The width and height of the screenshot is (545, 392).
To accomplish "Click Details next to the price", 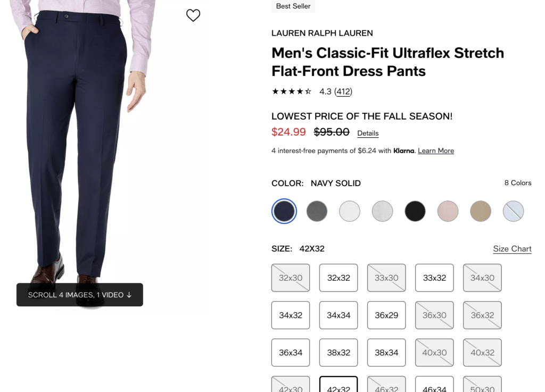I will pos(368,134).
